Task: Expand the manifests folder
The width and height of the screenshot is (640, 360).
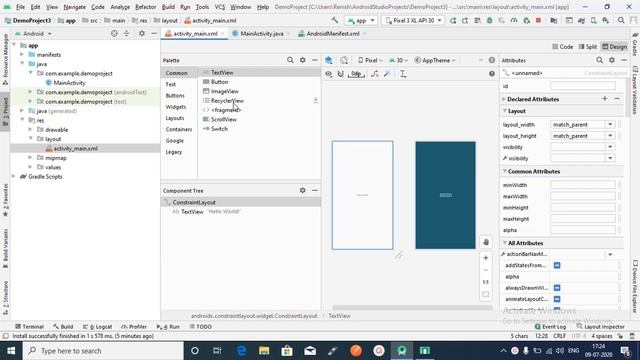Action: point(22,55)
